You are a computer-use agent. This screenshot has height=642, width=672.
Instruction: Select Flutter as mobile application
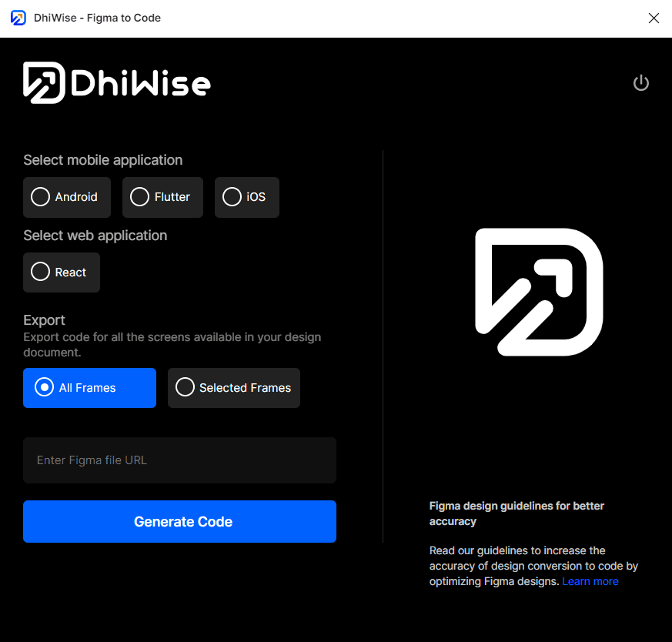coord(162,197)
